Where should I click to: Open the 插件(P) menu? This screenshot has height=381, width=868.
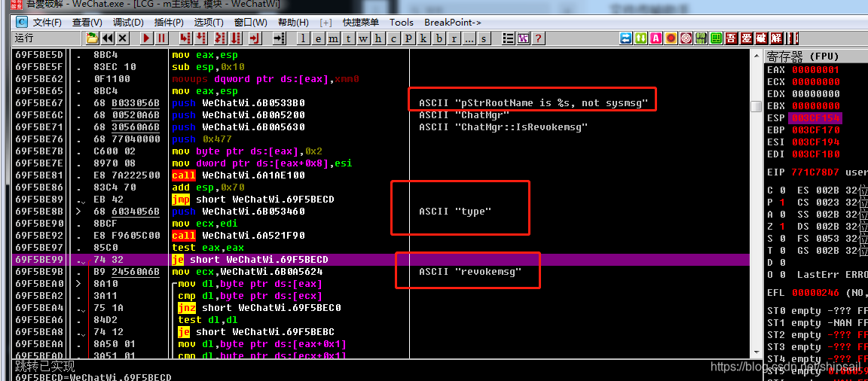coord(169,22)
